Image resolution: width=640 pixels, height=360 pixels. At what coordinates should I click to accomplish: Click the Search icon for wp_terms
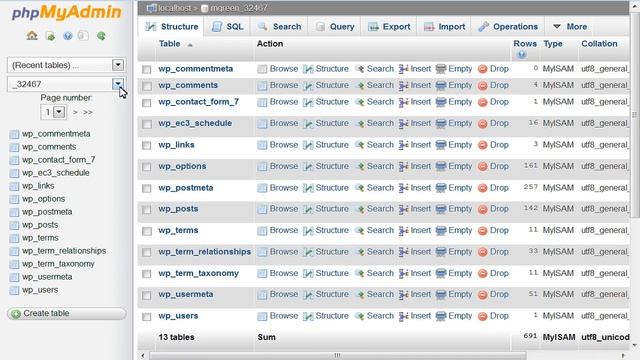click(360, 231)
